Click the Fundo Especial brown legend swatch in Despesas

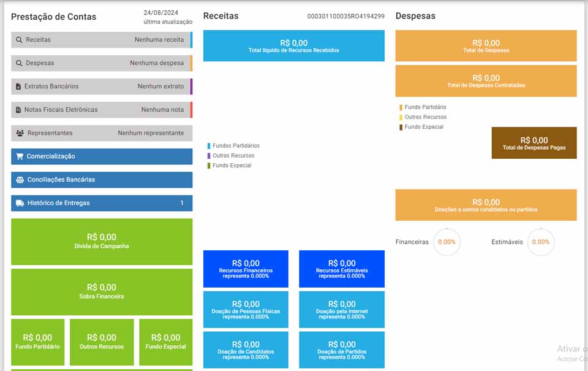[401, 128]
